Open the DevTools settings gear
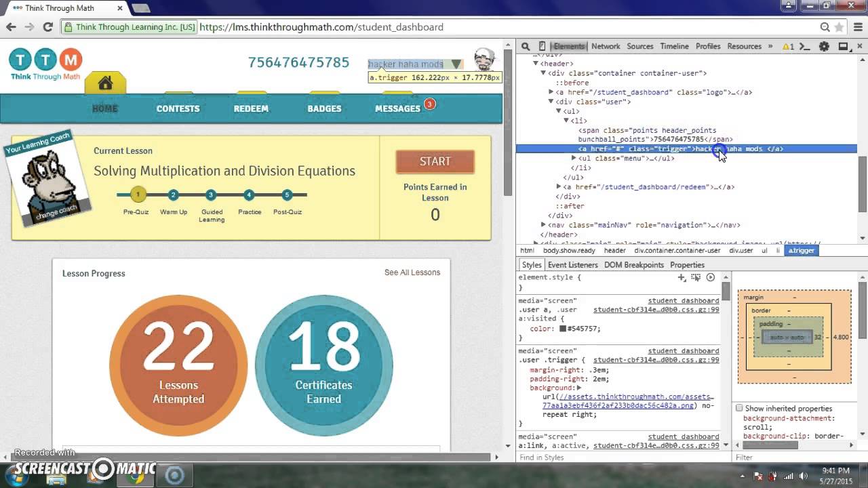The image size is (868, 488). [x=824, y=47]
